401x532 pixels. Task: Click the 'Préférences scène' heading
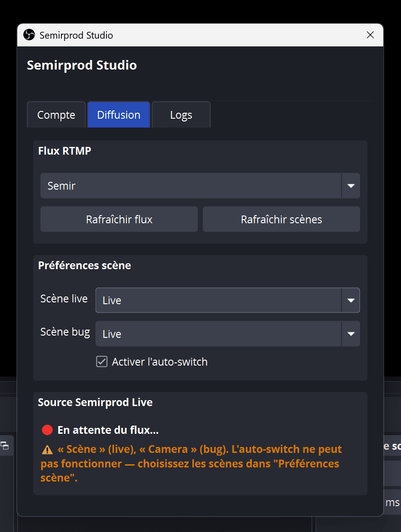(85, 266)
